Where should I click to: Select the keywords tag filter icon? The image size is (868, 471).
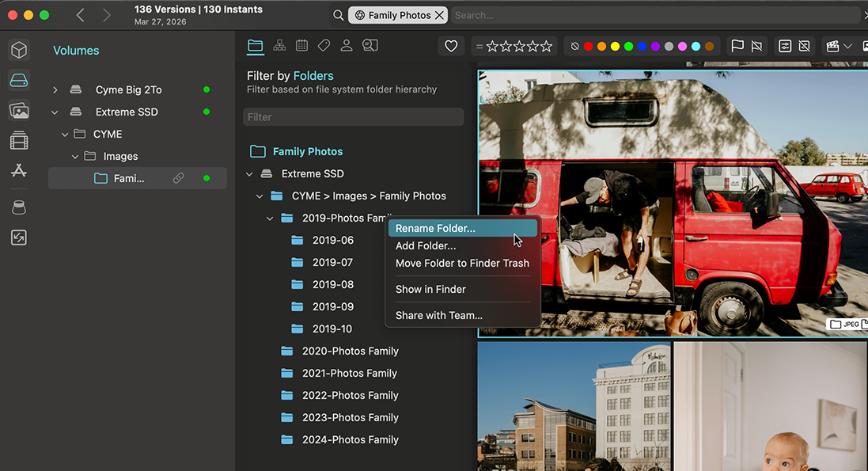[324, 46]
